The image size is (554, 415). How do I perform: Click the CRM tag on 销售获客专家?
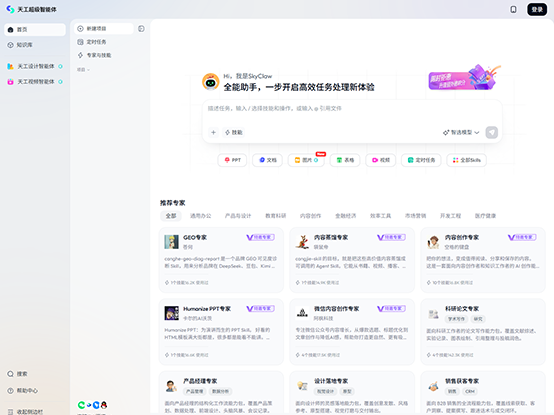click(x=470, y=391)
